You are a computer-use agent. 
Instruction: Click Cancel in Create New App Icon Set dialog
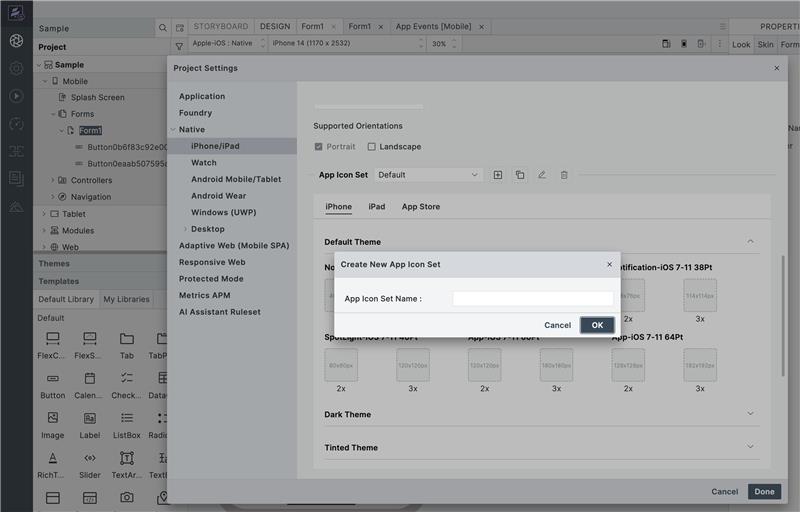click(557, 325)
